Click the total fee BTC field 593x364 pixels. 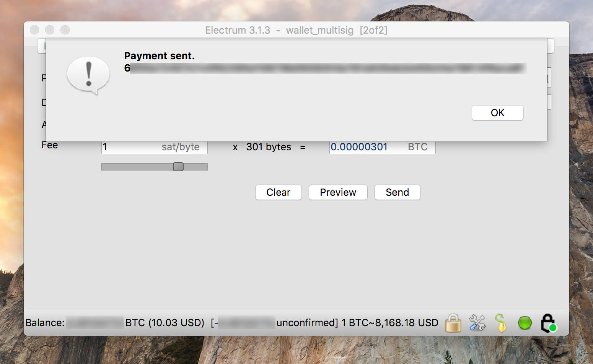[x=382, y=147]
